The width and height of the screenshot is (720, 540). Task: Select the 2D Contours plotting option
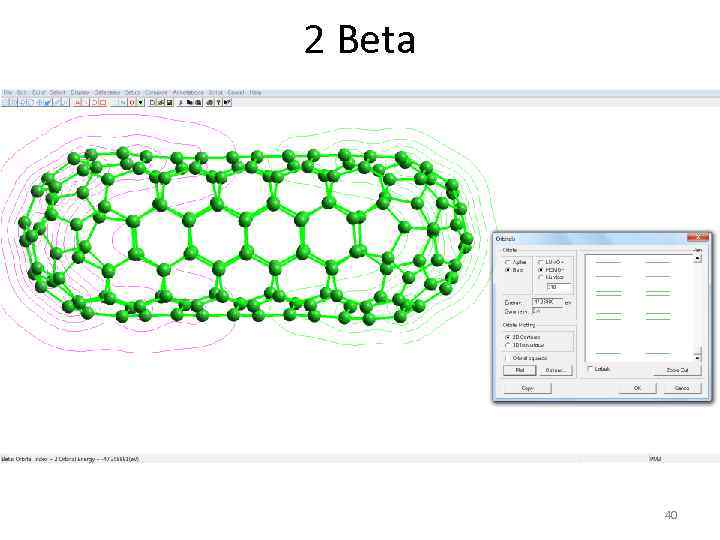(522, 337)
